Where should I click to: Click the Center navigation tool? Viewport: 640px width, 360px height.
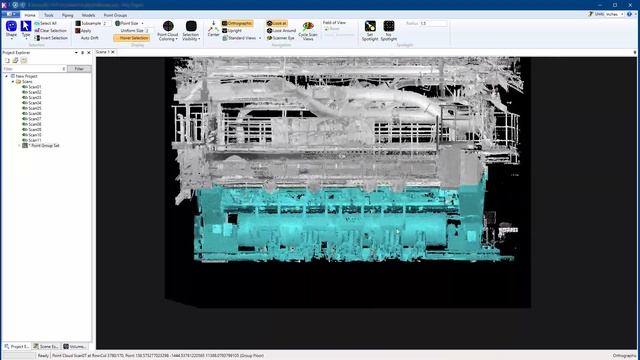tap(213, 29)
